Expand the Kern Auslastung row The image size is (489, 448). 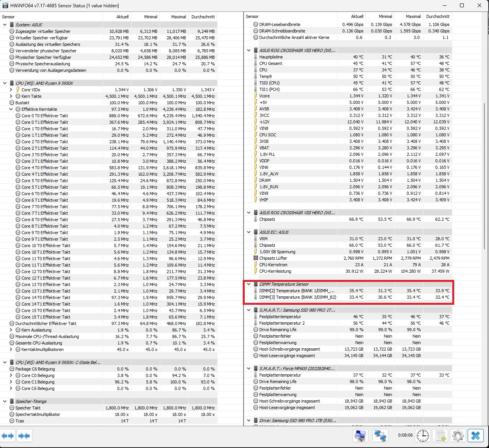[11, 330]
